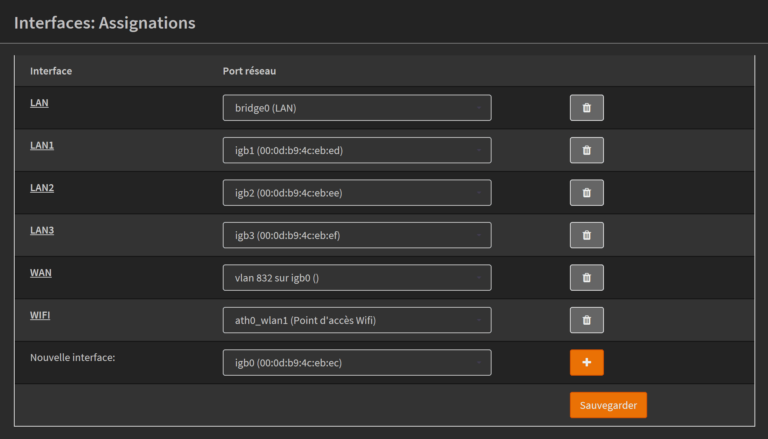Add new interface with plus button

(586, 362)
